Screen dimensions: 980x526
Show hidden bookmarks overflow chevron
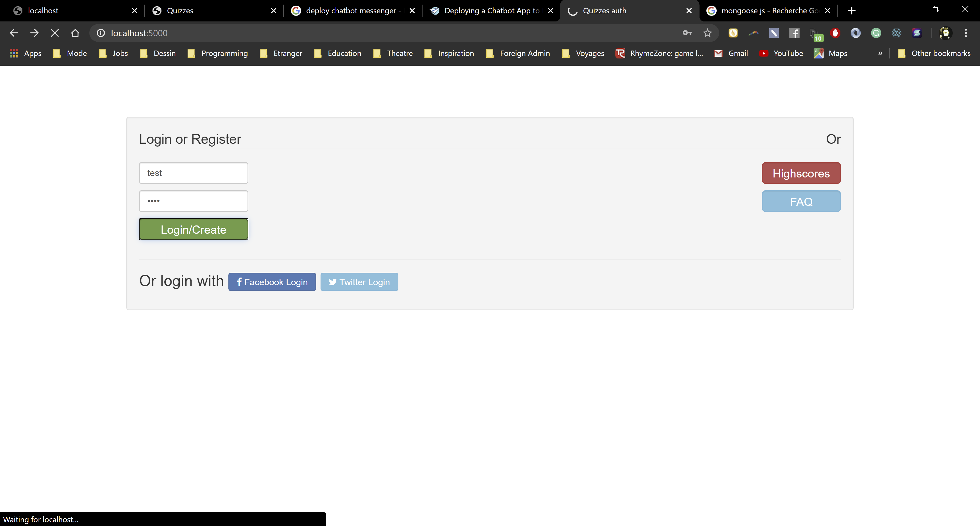click(x=880, y=53)
